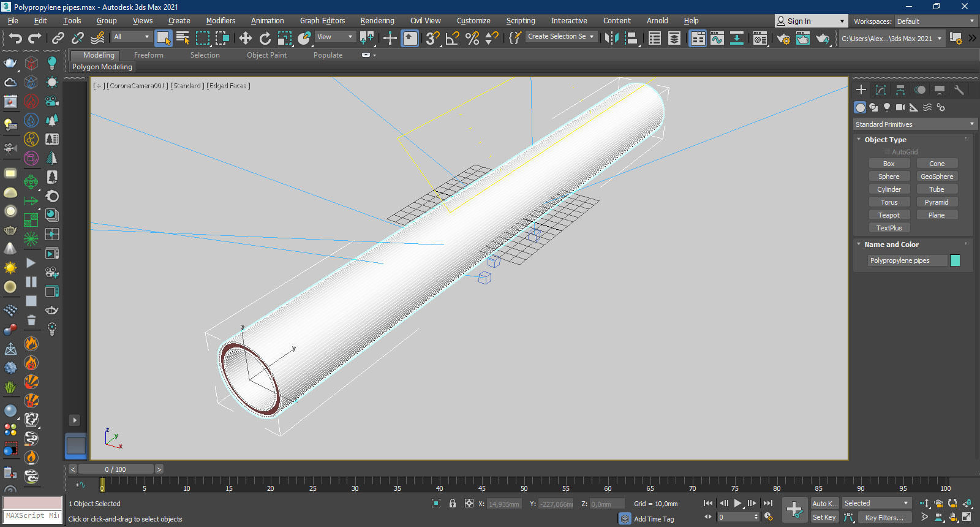Screen dimensions: 980x527
Task: Click the Redo arrow icon
Action: tap(35, 39)
